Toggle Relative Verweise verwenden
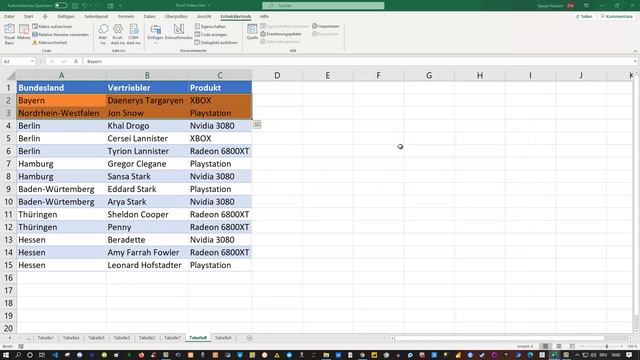 point(60,35)
